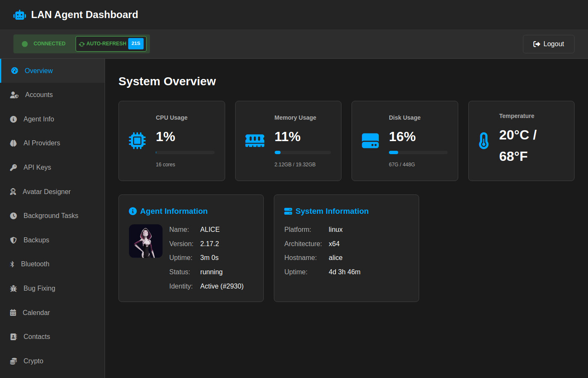Click the Accounts users icon in sidebar

tap(14, 94)
